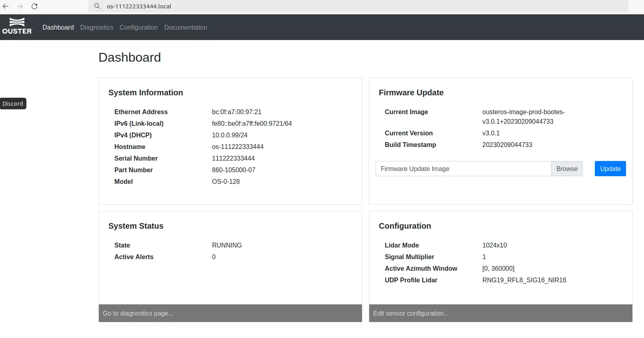Switch to the Diagnostics page tab
Viewport: 644px width, 338px height.
(x=96, y=27)
